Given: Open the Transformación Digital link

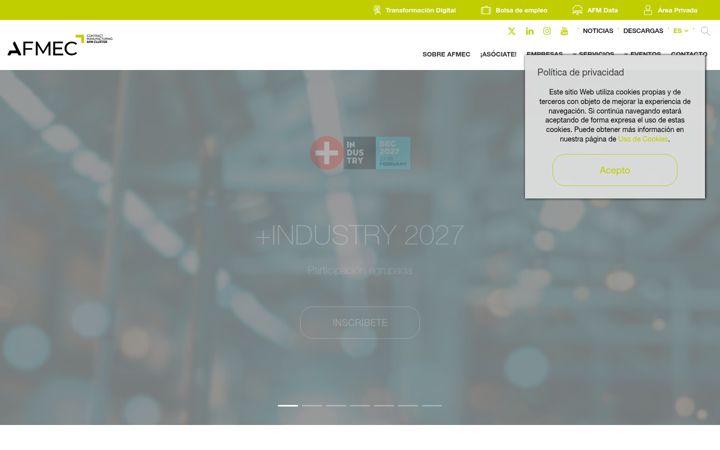Looking at the screenshot, I should (x=420, y=10).
